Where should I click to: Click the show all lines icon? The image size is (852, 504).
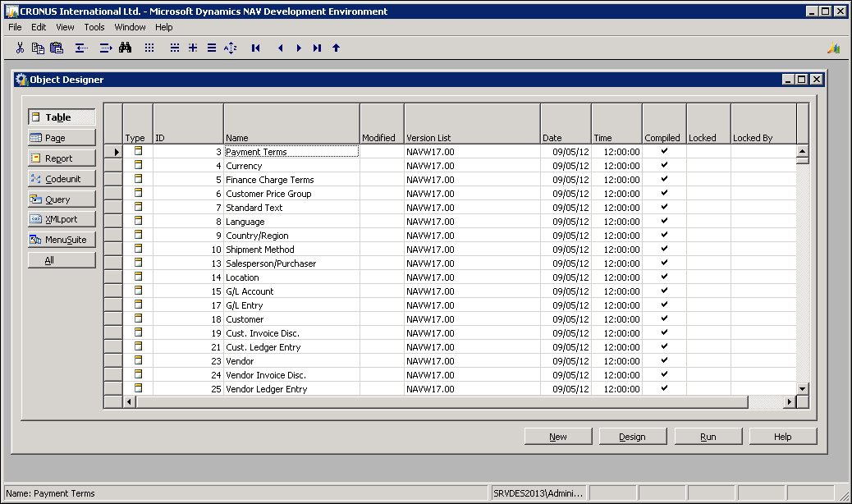click(212, 48)
